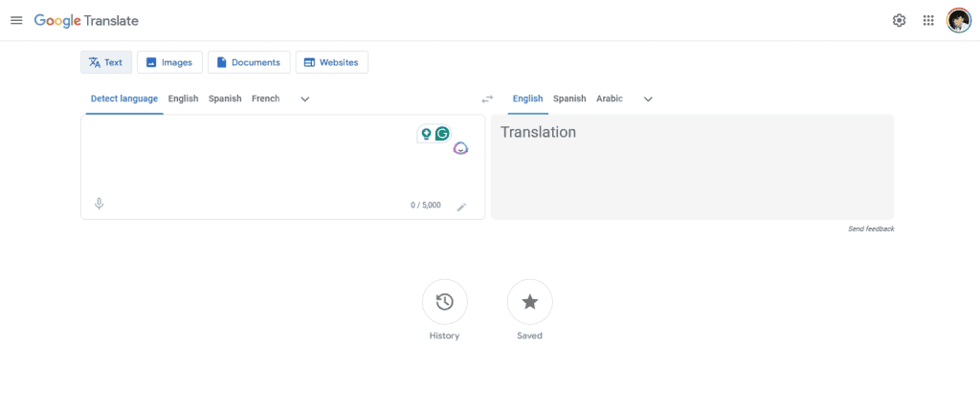This screenshot has height=413, width=980.
Task: Open the Google account avatar
Action: (x=959, y=21)
